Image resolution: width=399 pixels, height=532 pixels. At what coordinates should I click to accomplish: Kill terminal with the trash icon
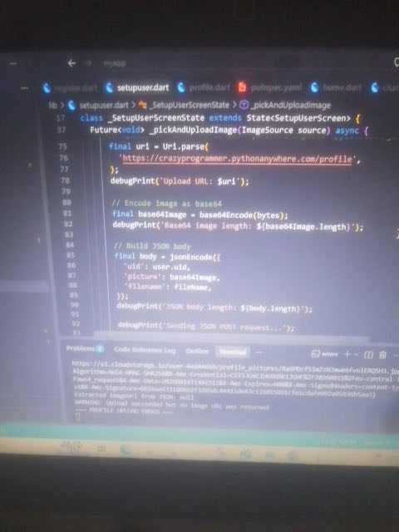(382, 355)
